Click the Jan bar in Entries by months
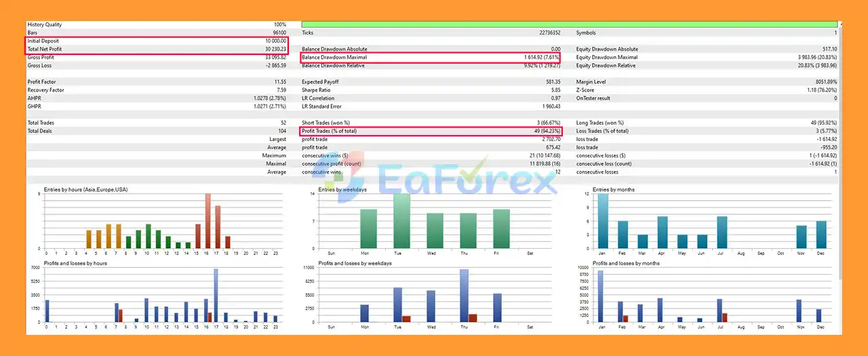The image size is (868, 356). click(603, 221)
